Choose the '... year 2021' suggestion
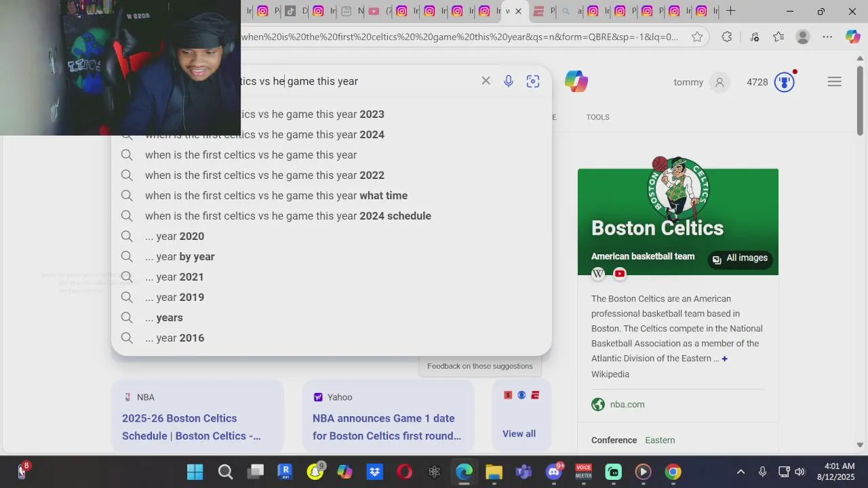Image resolution: width=868 pixels, height=488 pixels. (x=331, y=277)
